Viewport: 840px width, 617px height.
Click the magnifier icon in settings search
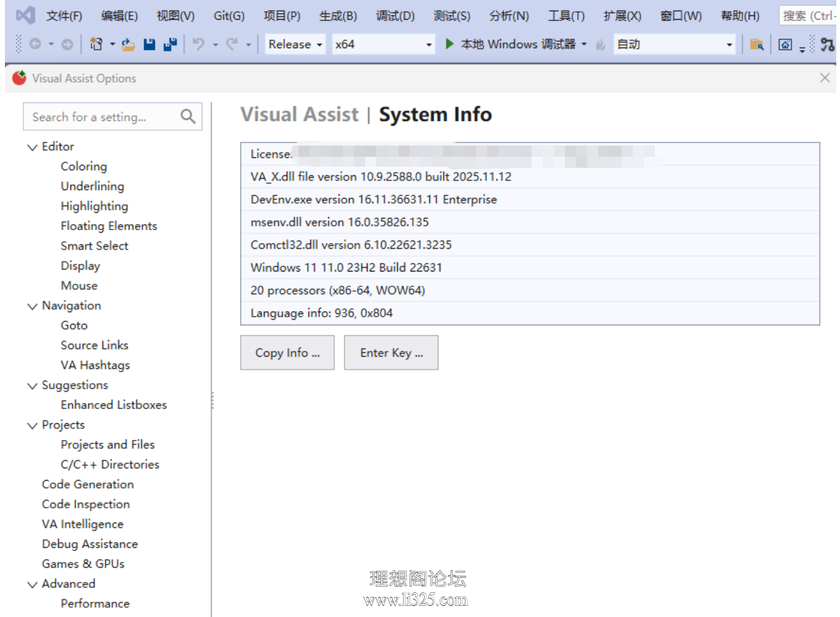(188, 116)
